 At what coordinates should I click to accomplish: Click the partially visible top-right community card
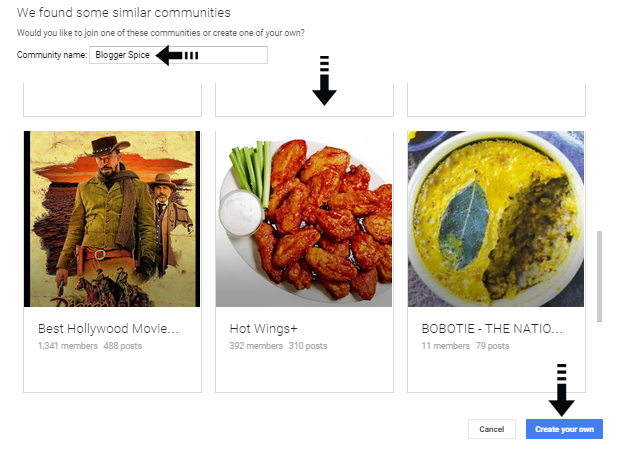(496, 100)
